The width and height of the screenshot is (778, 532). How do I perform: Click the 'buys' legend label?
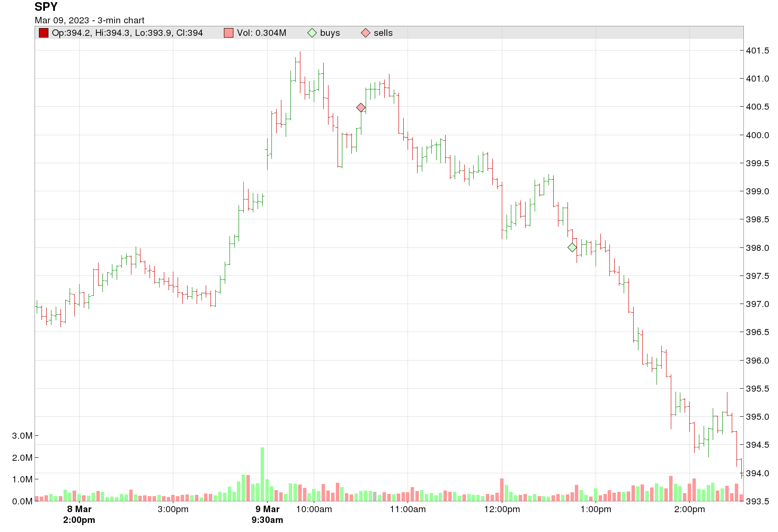[330, 33]
